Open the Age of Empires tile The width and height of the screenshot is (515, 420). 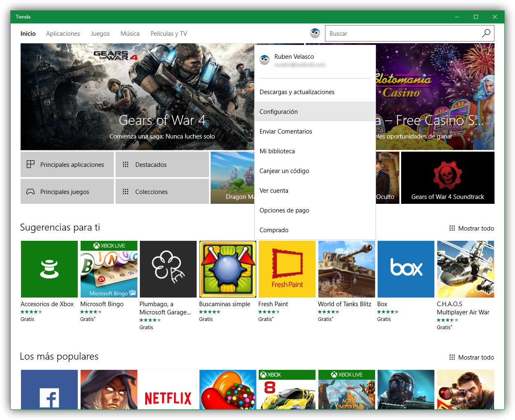(x=347, y=390)
